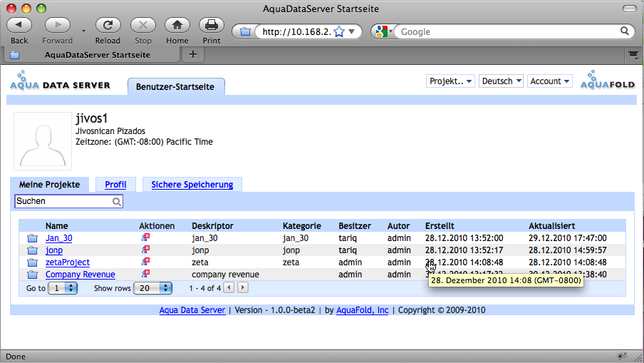Click the Aqua Data Server logo
The image size is (644, 363).
pyautogui.click(x=60, y=80)
